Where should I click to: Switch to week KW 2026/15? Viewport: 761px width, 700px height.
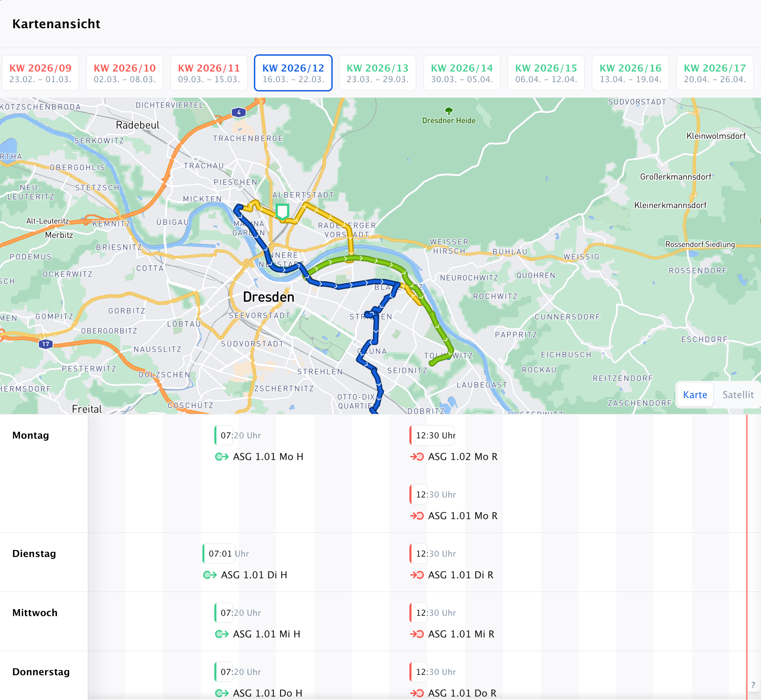tap(546, 73)
